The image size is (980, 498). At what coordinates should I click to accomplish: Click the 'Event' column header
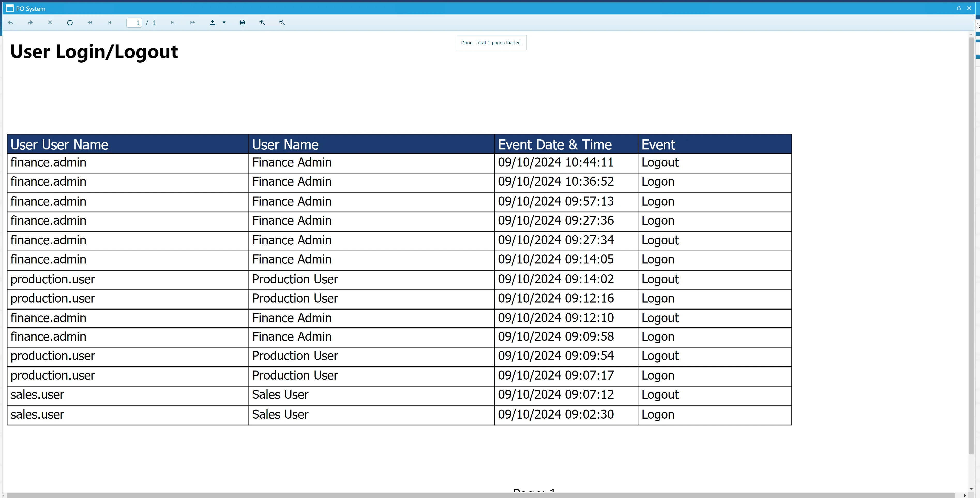tap(715, 145)
